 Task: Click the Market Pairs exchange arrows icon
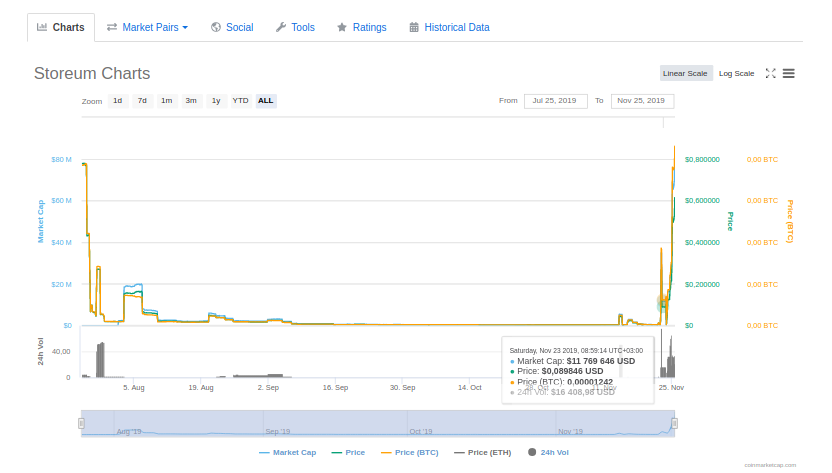click(111, 27)
